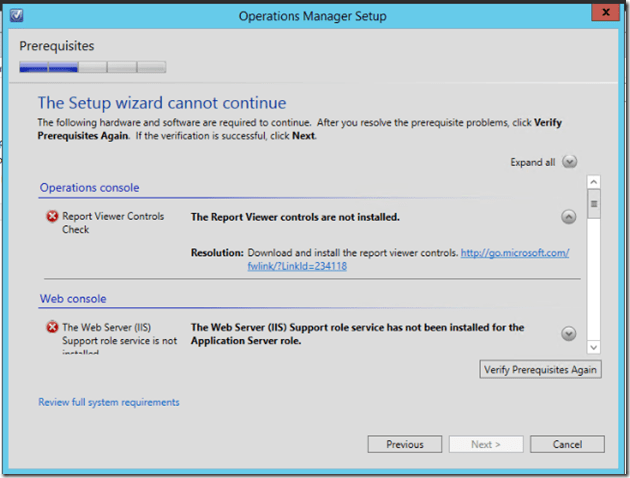Click the red error icon for Web Server (IIS)

tap(52, 327)
